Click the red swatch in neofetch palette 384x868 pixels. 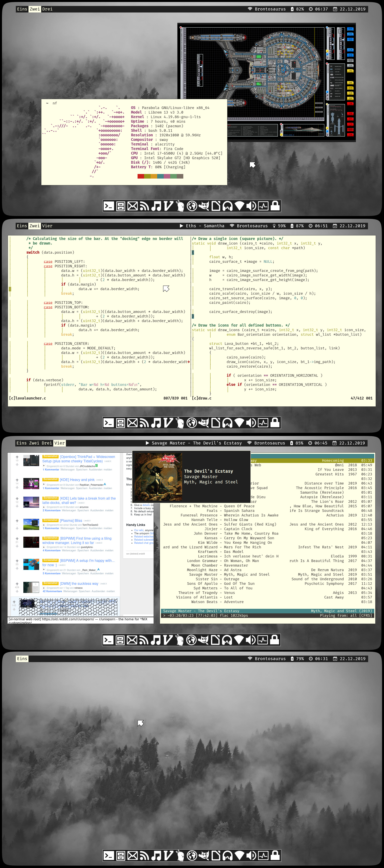(x=141, y=176)
